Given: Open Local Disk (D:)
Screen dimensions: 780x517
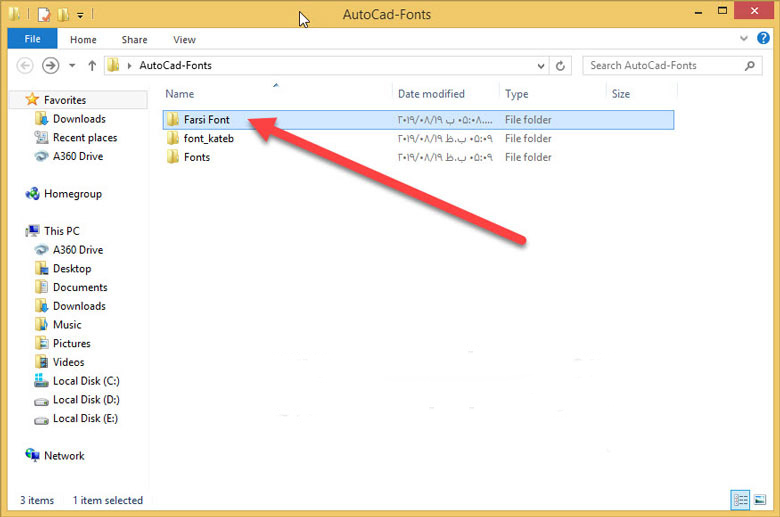Looking at the screenshot, I should click(86, 400).
